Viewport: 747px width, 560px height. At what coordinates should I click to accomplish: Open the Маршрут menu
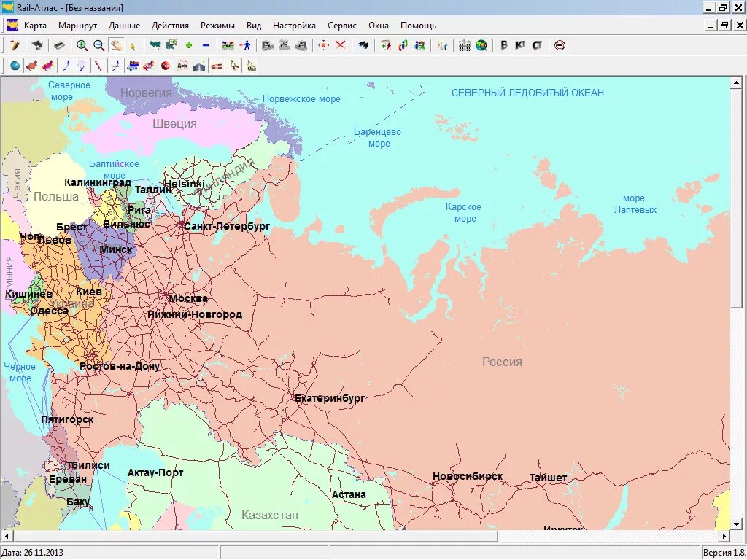pyautogui.click(x=77, y=26)
